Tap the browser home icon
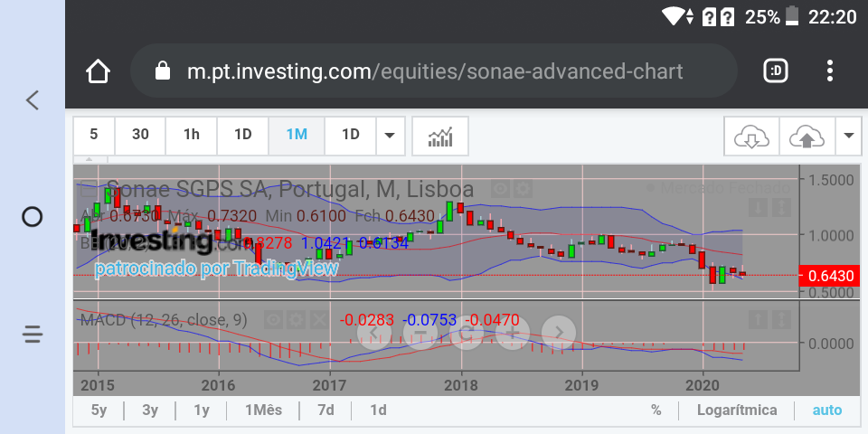868x434 pixels. [x=98, y=71]
